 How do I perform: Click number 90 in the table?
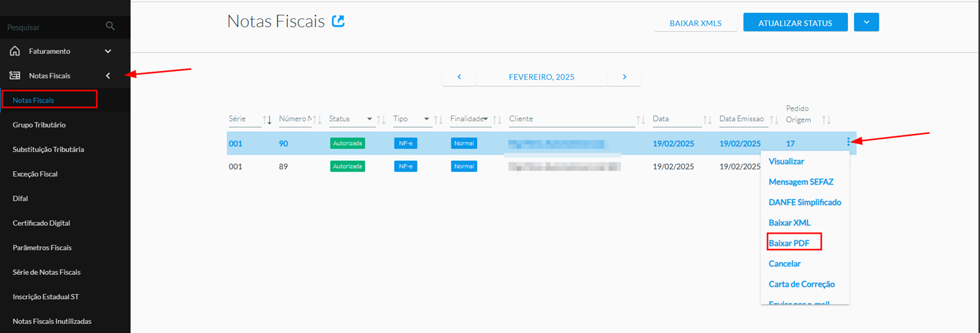click(284, 143)
